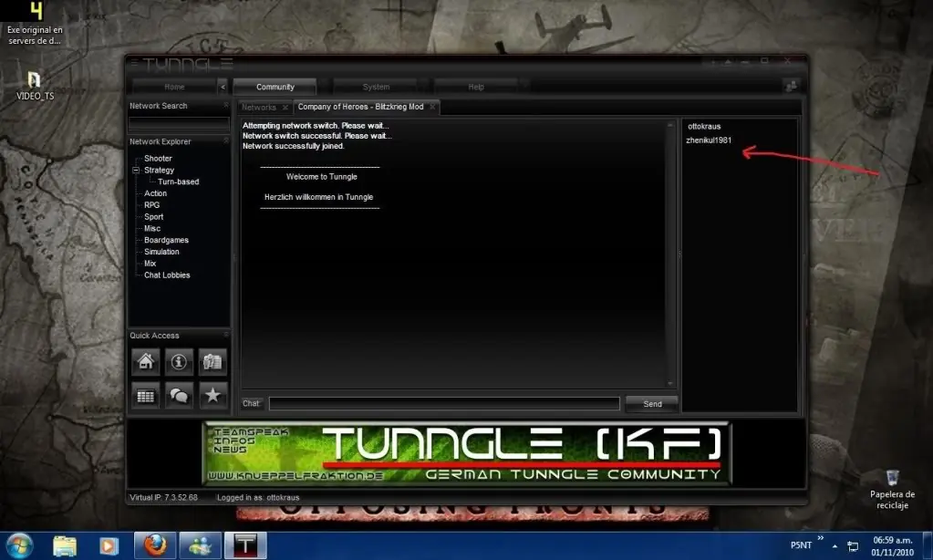Launch Windows Explorer from the taskbar
The width and height of the screenshot is (933, 560).
pyautogui.click(x=64, y=545)
